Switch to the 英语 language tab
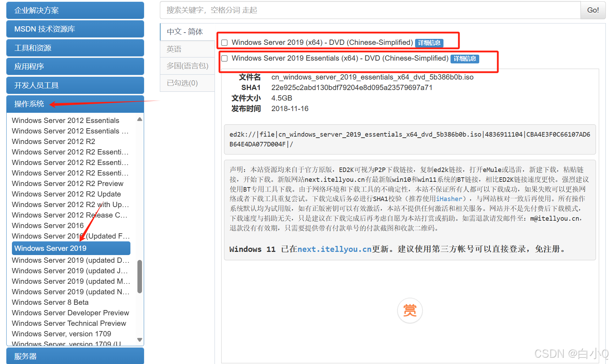The image size is (610, 364). tap(187, 49)
